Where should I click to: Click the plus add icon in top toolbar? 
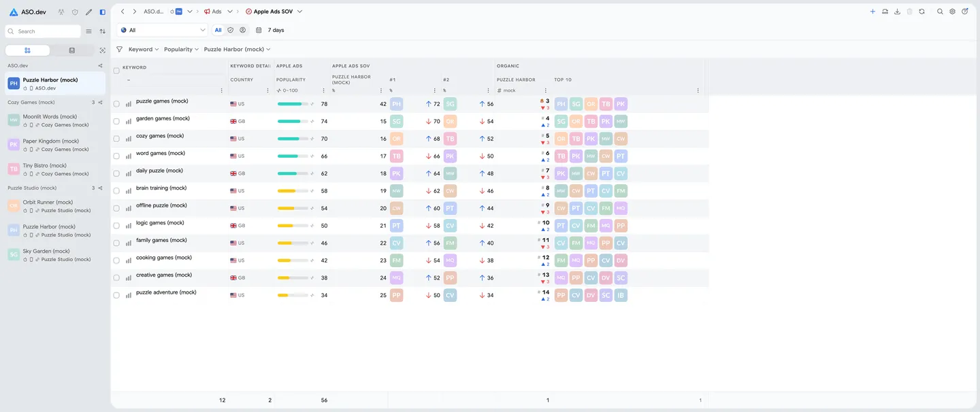(x=872, y=12)
